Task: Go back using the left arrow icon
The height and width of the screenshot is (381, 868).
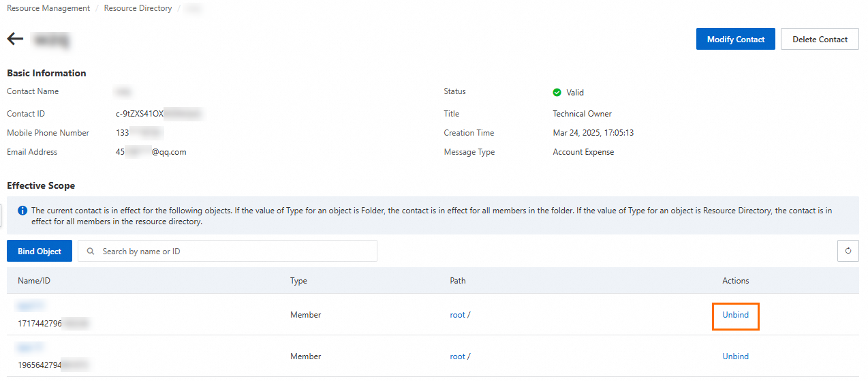Action: pos(15,39)
